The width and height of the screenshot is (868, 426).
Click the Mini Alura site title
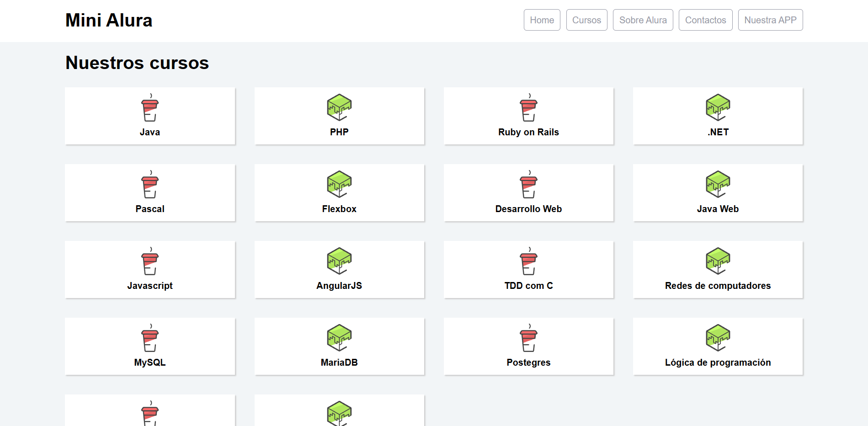click(109, 20)
